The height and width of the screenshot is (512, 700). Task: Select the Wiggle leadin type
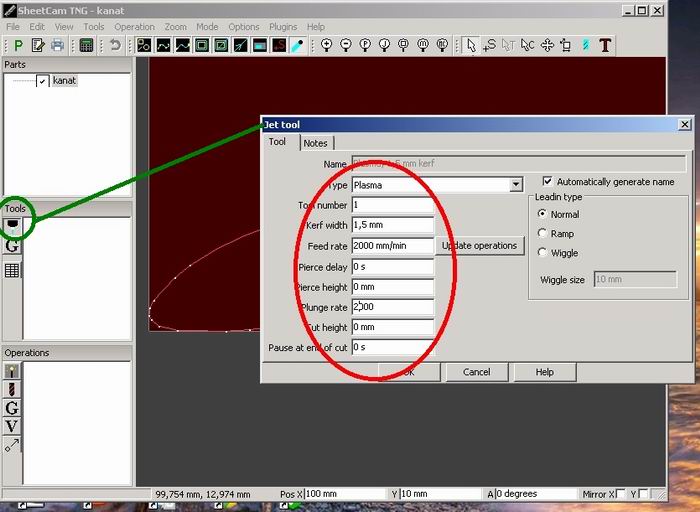pos(542,252)
